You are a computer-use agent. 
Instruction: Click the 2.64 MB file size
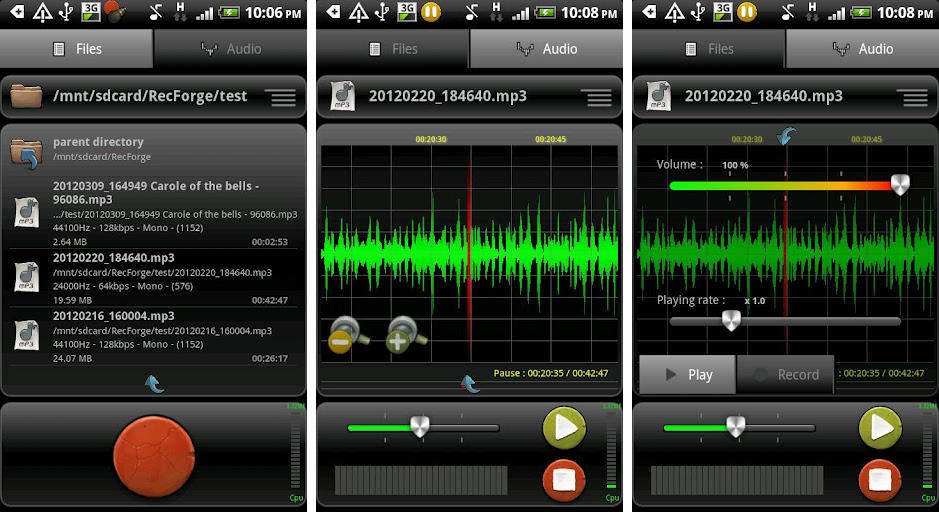(69, 242)
